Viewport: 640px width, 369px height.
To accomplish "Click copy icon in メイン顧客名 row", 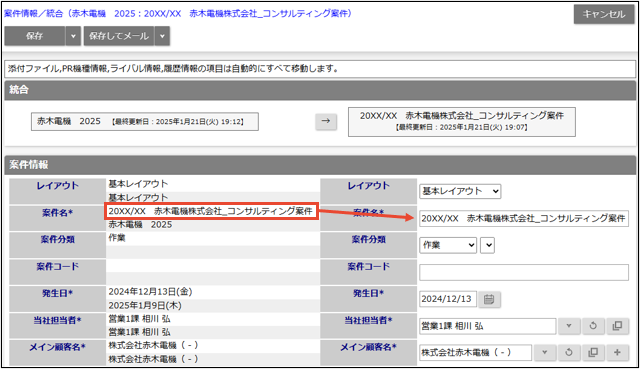I will [x=593, y=352].
